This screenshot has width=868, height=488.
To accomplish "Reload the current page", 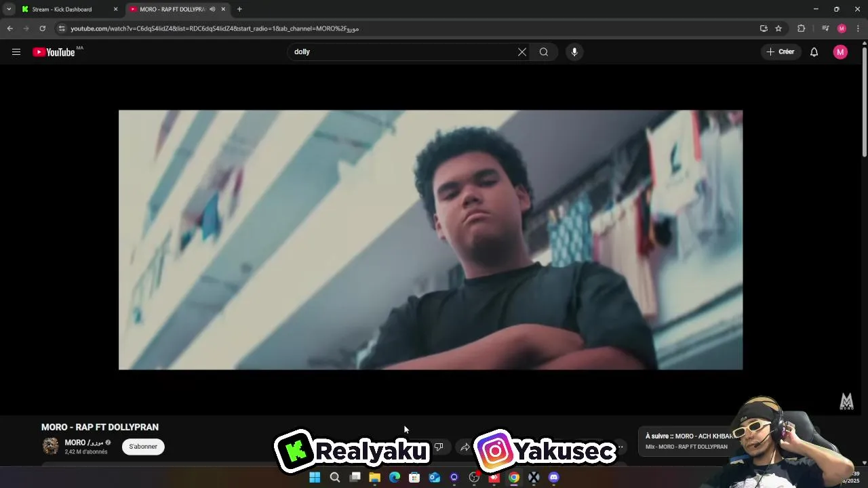I will [x=42, y=28].
